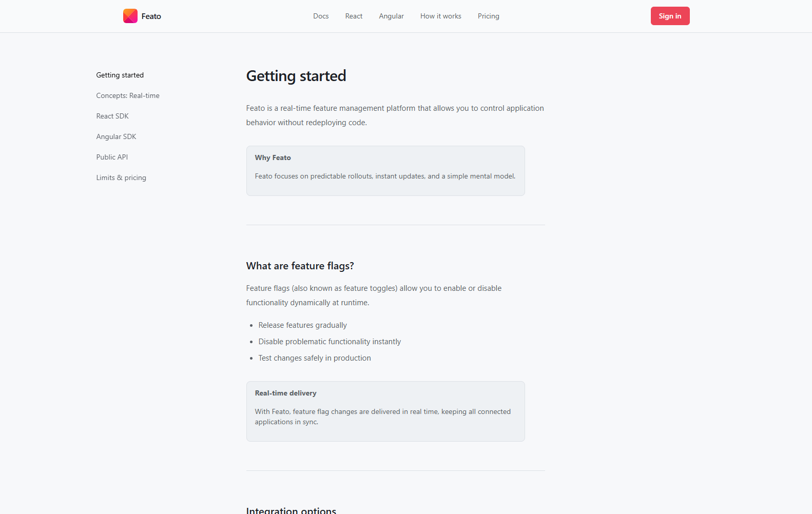Select Getting started in sidebar

[120, 75]
